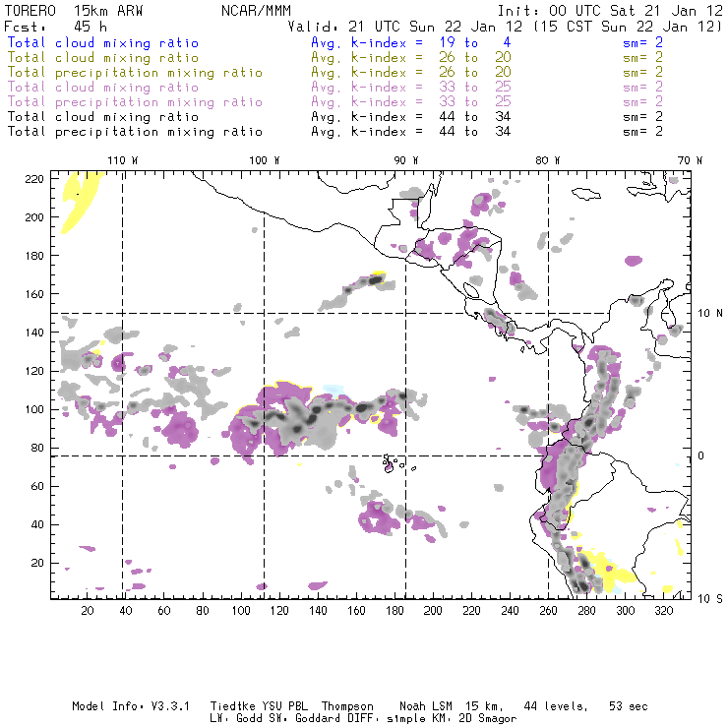The image size is (728, 728).
Task: Click the x-axis grid label "320"
Action: click(x=664, y=611)
